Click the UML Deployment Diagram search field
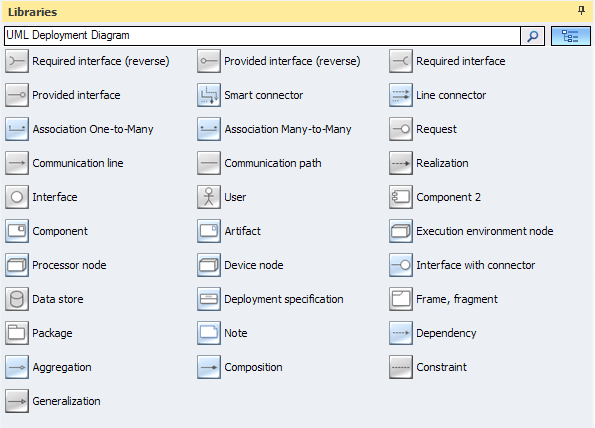 (262, 36)
